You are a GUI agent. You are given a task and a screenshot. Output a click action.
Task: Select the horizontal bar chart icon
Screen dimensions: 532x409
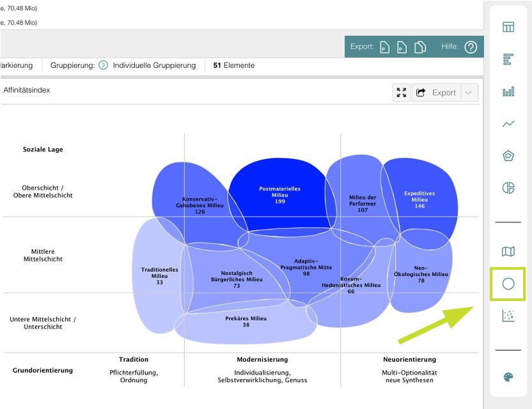[x=508, y=59]
